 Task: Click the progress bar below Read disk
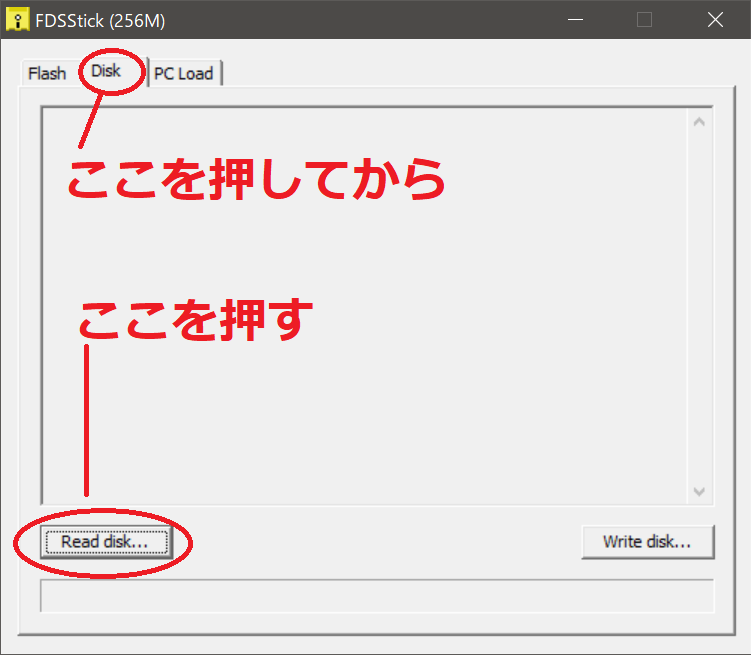pos(377,596)
